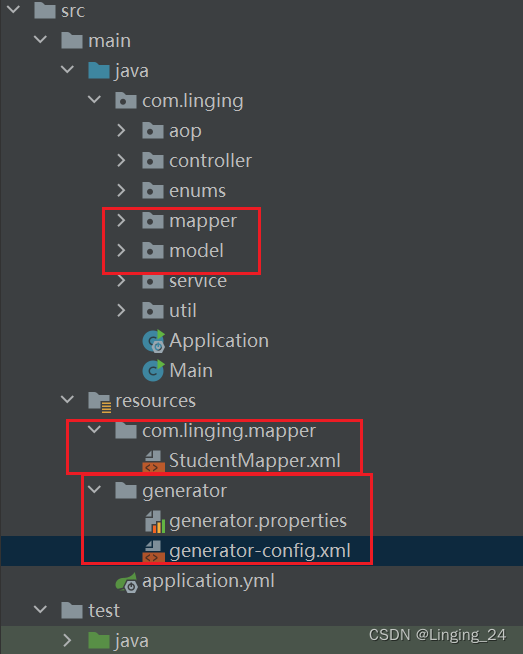Image resolution: width=523 pixels, height=654 pixels.
Task: Select the enums package label
Action: pos(197,191)
